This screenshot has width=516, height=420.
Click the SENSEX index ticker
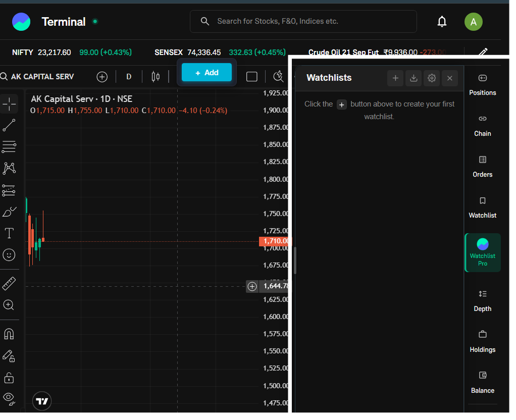[x=220, y=52]
